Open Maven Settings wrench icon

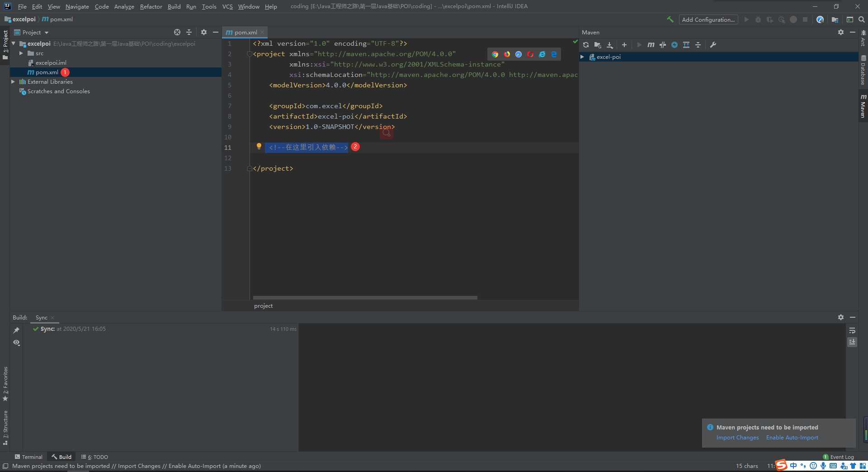click(713, 45)
